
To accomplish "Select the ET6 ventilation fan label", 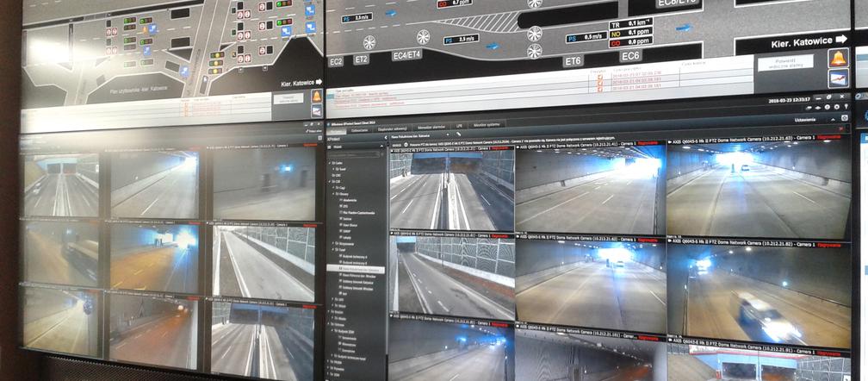I will coord(573,61).
